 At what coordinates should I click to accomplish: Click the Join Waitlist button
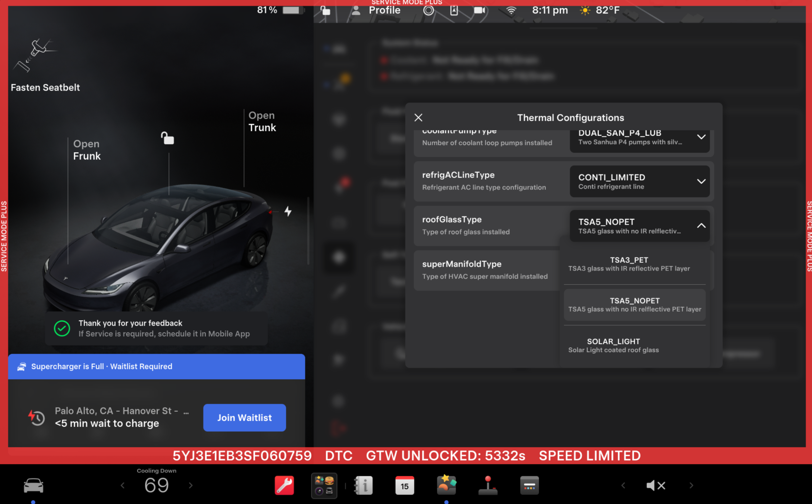pyautogui.click(x=245, y=418)
